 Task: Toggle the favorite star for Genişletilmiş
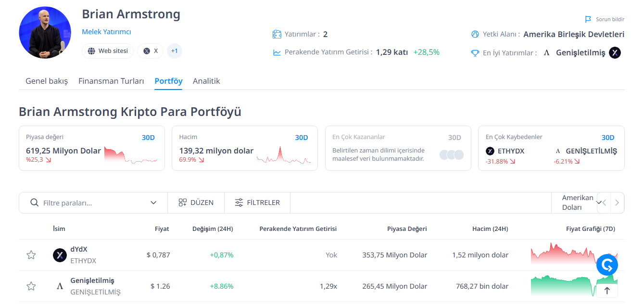point(31,286)
